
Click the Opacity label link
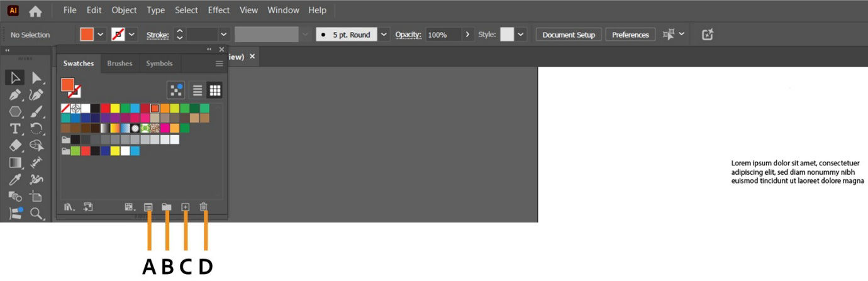click(408, 35)
